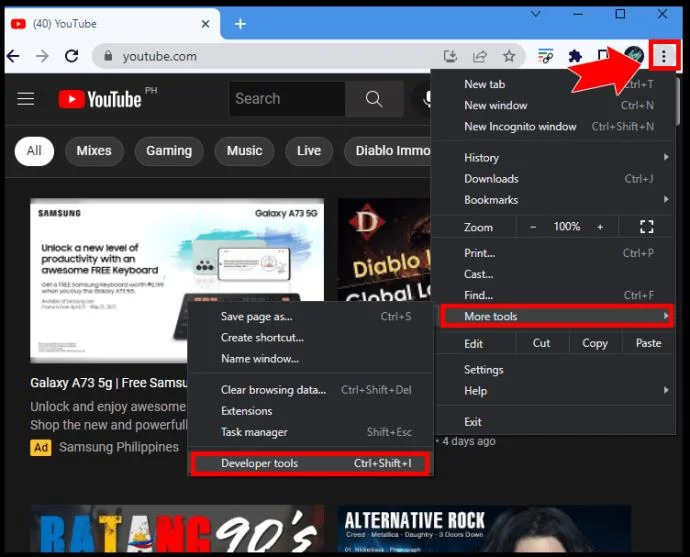This screenshot has width=690, height=557.
Task: Open Settings from Chrome menu
Action: pyautogui.click(x=554, y=370)
